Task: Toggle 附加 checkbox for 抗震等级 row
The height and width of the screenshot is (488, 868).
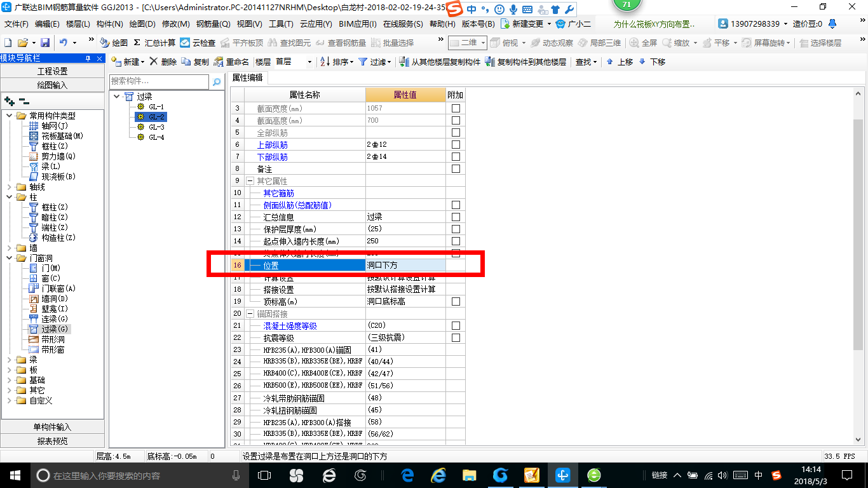Action: pyautogui.click(x=456, y=338)
